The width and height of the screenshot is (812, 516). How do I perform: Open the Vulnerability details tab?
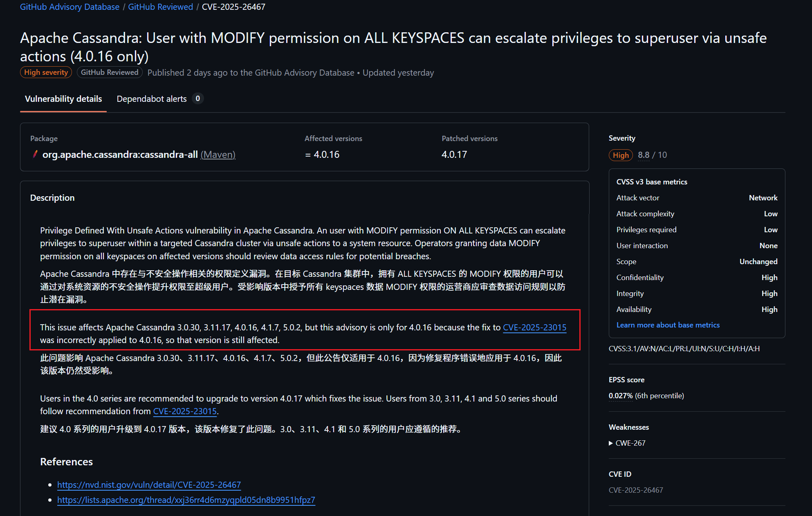coord(63,99)
